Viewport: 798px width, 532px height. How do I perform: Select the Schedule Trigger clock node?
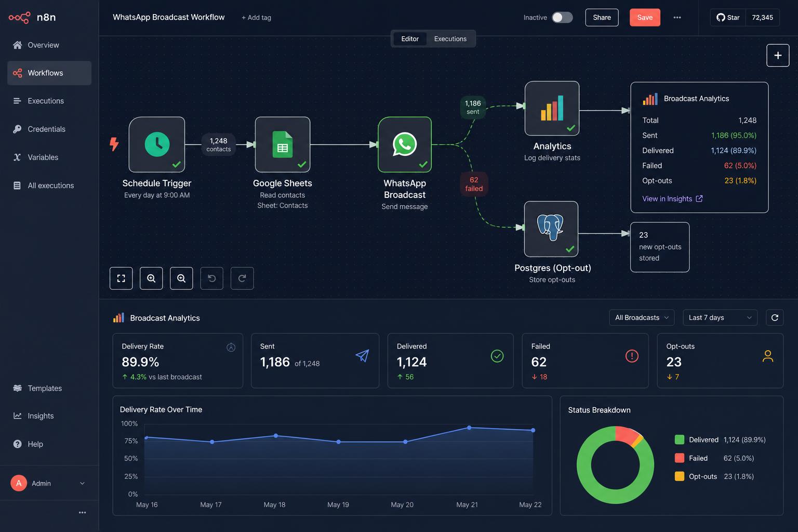[157, 144]
